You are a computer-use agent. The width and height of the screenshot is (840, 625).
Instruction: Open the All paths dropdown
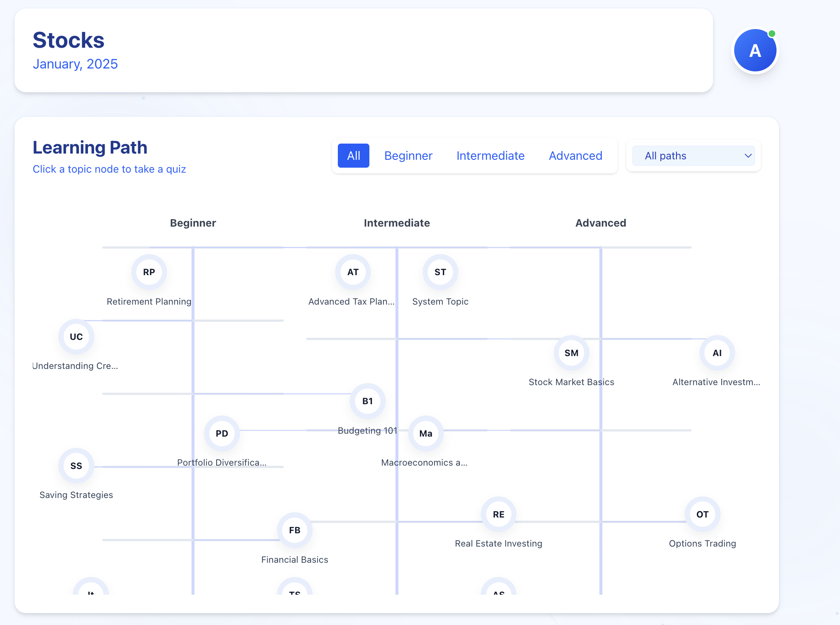click(x=693, y=156)
